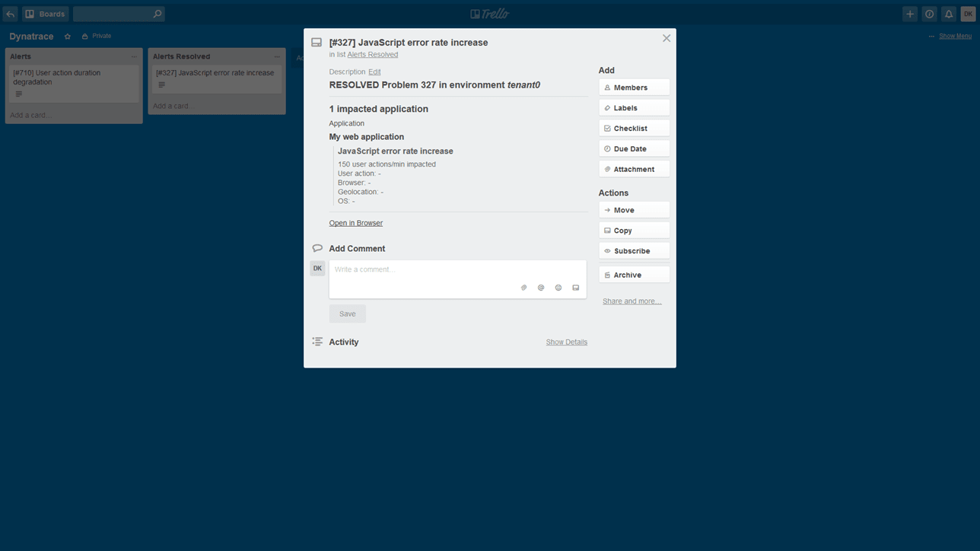980x551 pixels.
Task: Click Add a card in Alerts Resolved list
Action: [x=173, y=106]
